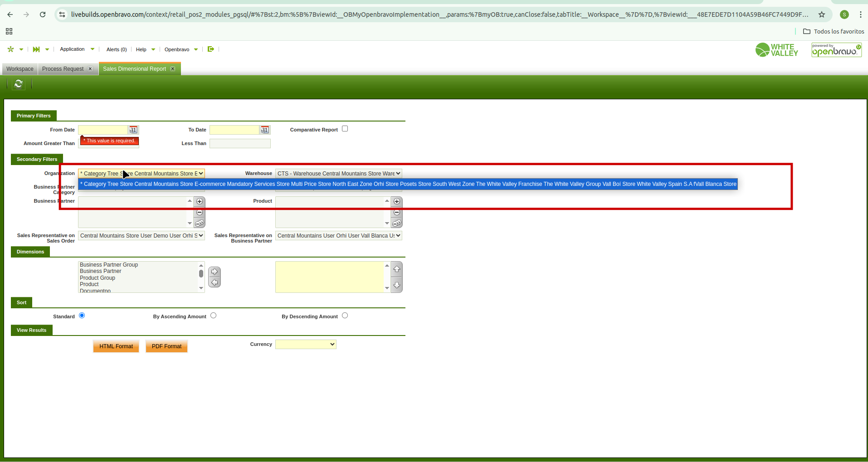Select the By Ascending Amount radio button
The height and width of the screenshot is (462, 868).
click(x=213, y=316)
